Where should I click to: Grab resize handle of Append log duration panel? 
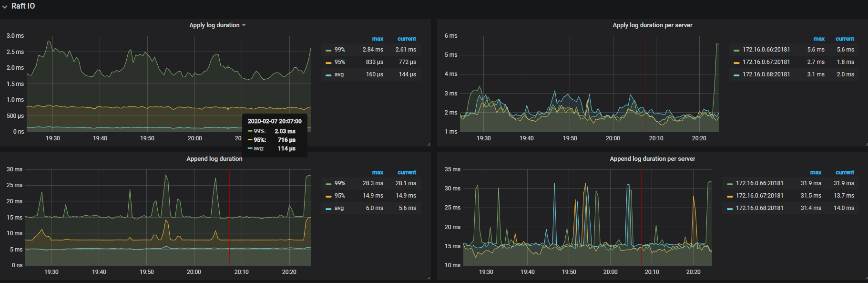(x=429, y=278)
